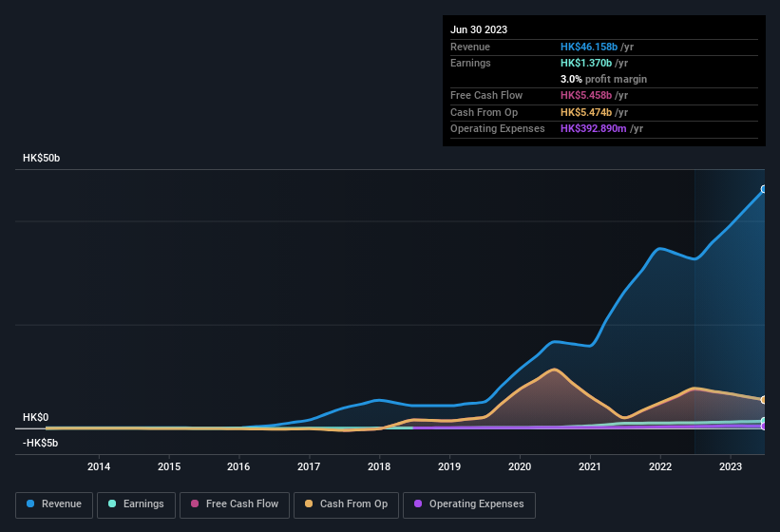Select the 2014 x-axis label
The width and height of the screenshot is (780, 532).
click(x=99, y=466)
